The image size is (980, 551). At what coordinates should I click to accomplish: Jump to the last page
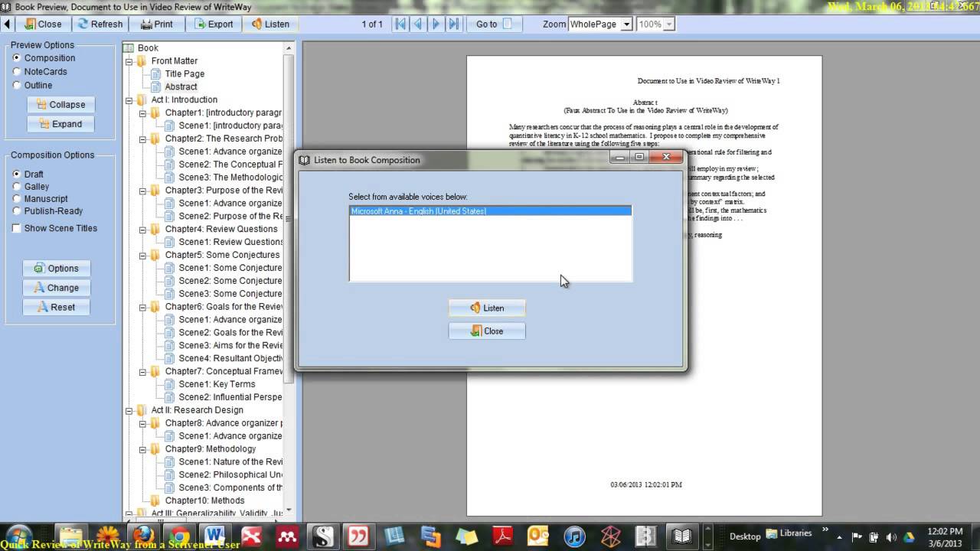click(454, 24)
